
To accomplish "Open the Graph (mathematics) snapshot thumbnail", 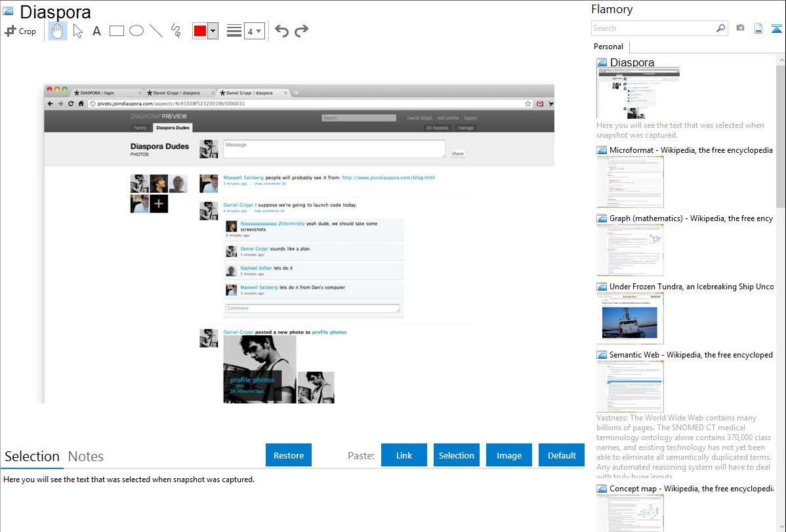I will click(630, 250).
